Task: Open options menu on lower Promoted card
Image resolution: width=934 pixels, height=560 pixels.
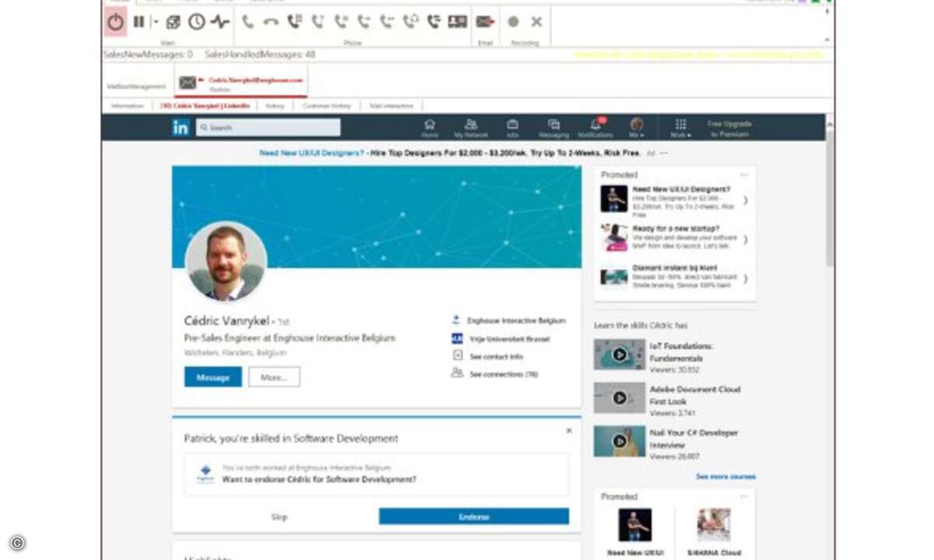Action: pos(743,496)
